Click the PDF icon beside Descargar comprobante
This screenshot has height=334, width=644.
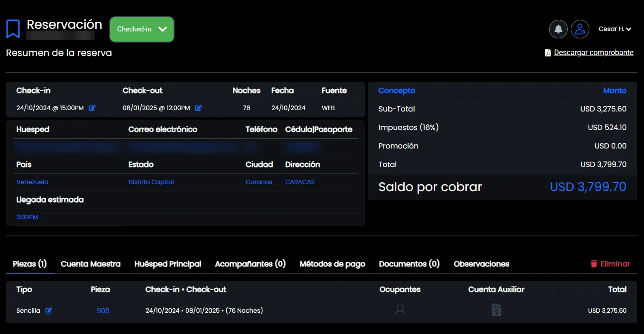(548, 53)
